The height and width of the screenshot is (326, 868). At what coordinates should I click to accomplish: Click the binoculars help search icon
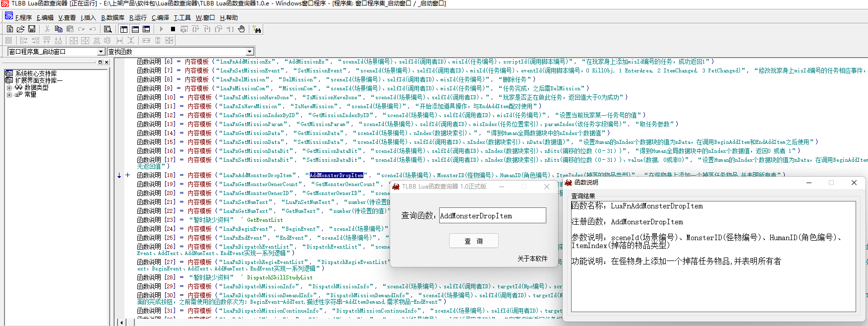pyautogui.click(x=257, y=29)
